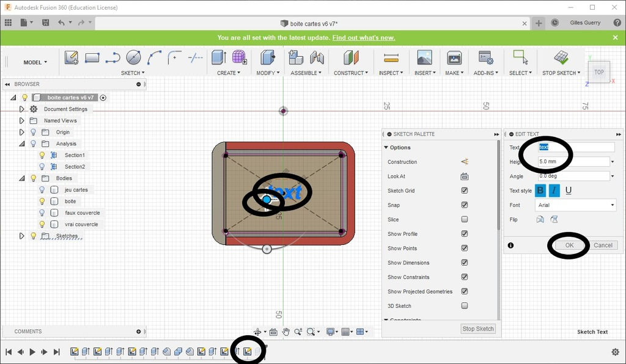
Task: Toggle Bold text style
Action: [540, 191]
